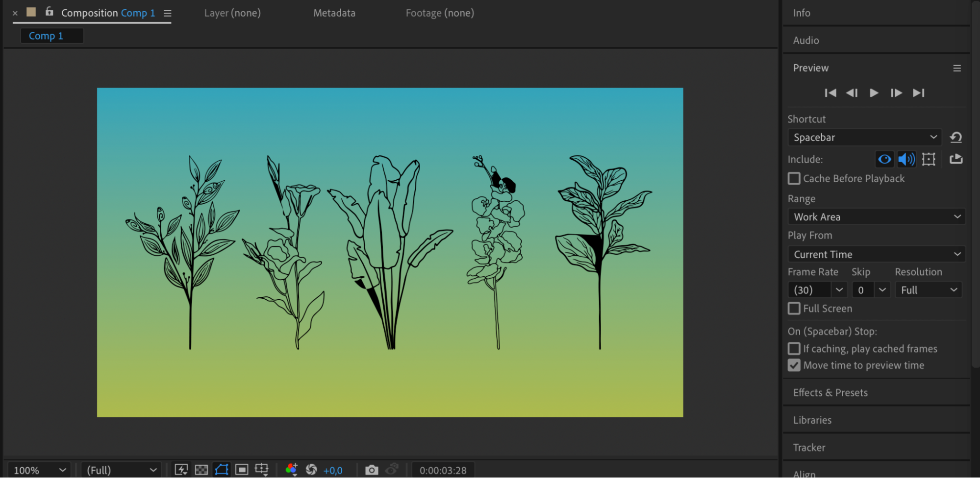Toggle mask and shape path visibility
This screenshot has height=478, width=980.
coord(222,470)
